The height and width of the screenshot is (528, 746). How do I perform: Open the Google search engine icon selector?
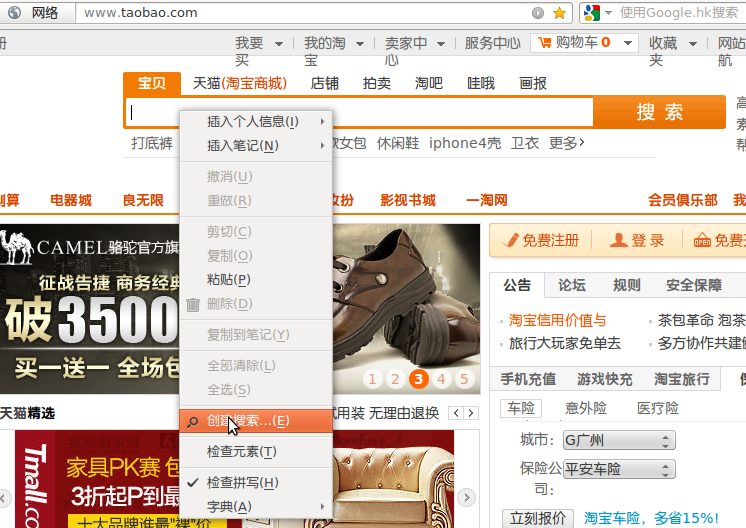click(598, 13)
